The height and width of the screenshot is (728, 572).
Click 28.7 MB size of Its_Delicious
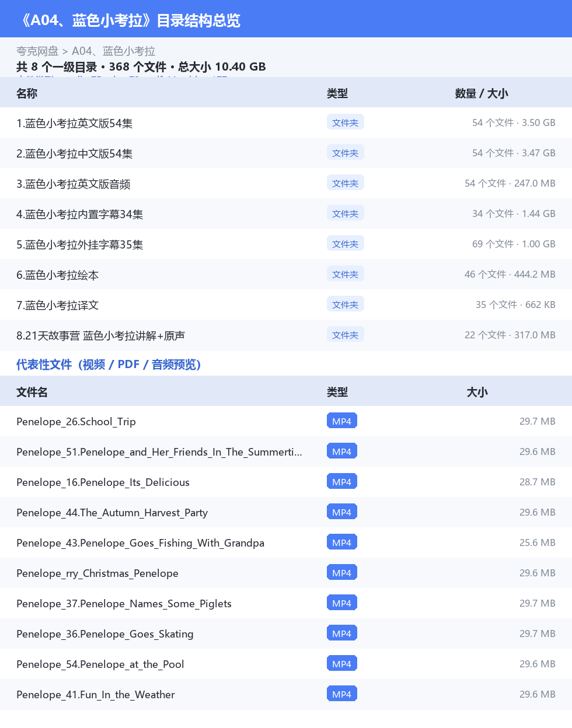(538, 482)
